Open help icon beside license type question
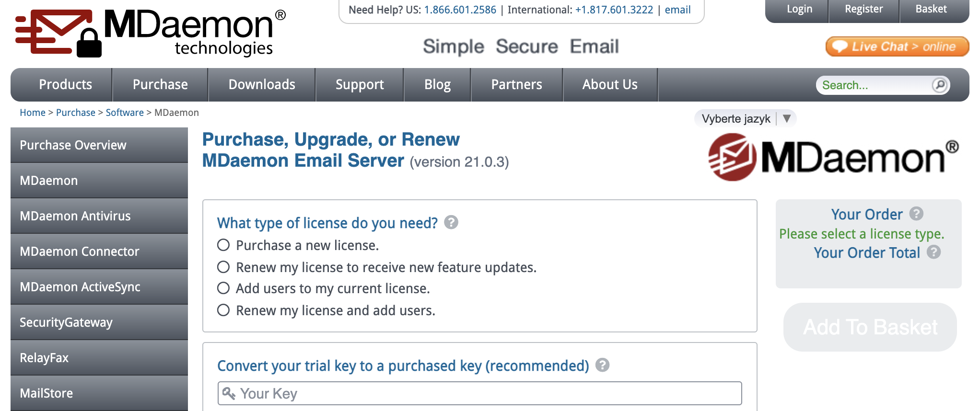The width and height of the screenshot is (980, 411). (451, 222)
